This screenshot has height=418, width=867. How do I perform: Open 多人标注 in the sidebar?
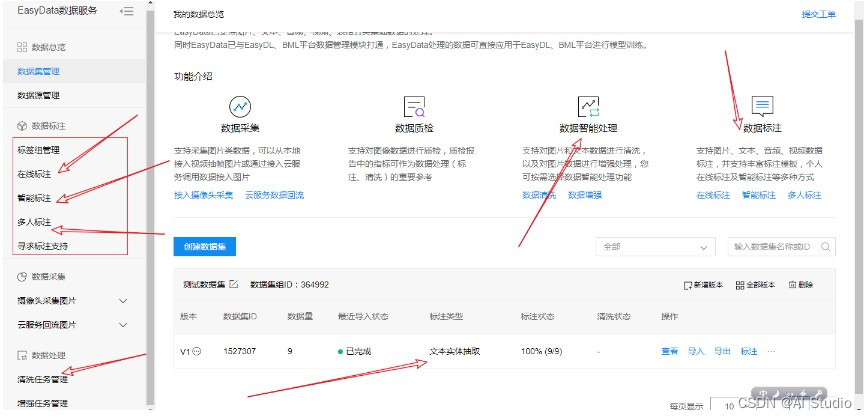click(x=34, y=222)
